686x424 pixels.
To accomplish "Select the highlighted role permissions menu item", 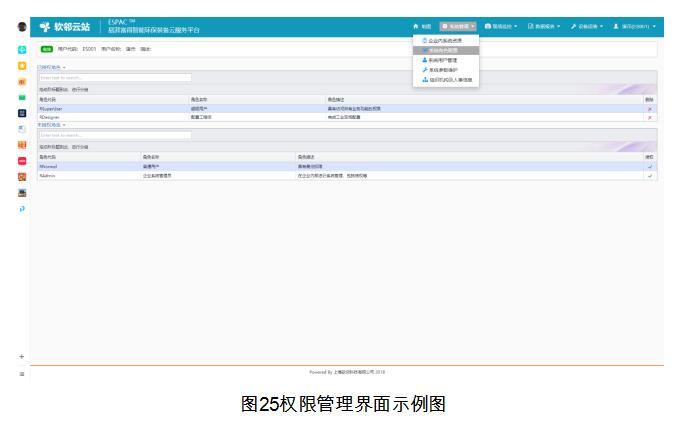I will point(446,50).
